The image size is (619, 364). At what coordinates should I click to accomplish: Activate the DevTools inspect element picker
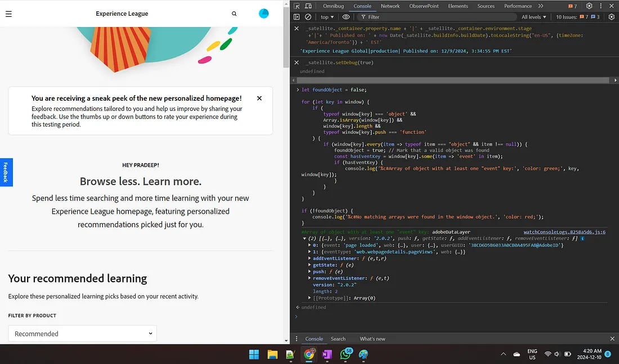[297, 6]
